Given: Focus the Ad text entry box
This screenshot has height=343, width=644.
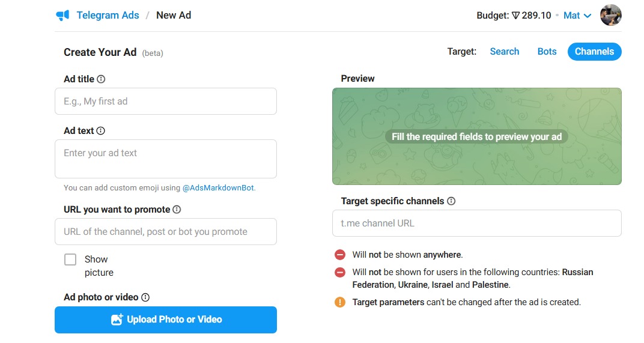Looking at the screenshot, I should pyautogui.click(x=165, y=159).
